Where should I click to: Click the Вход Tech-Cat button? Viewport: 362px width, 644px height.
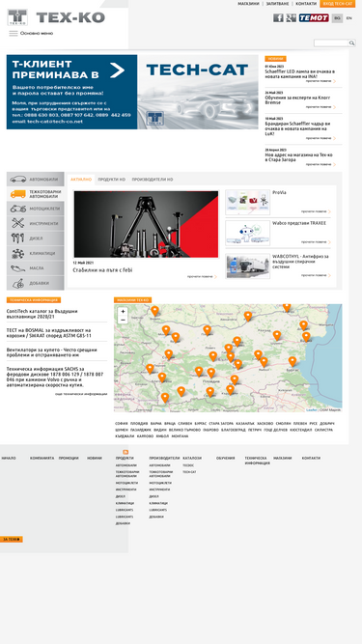point(337,4)
